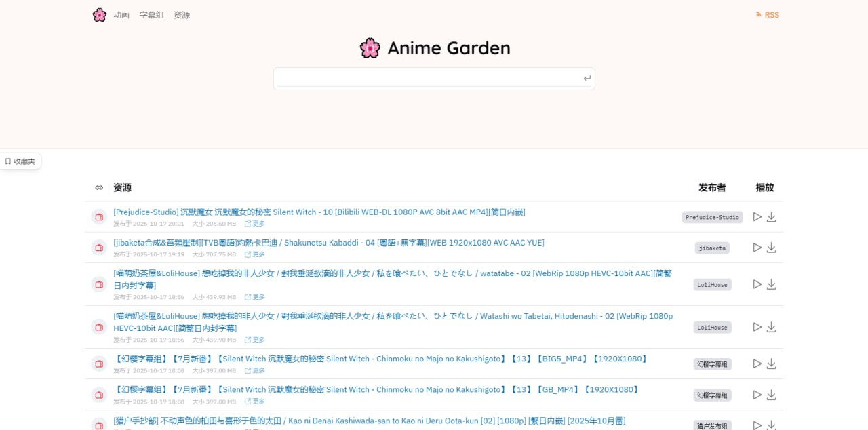Download the Prejudice-Studio Silent Witch release

(771, 217)
